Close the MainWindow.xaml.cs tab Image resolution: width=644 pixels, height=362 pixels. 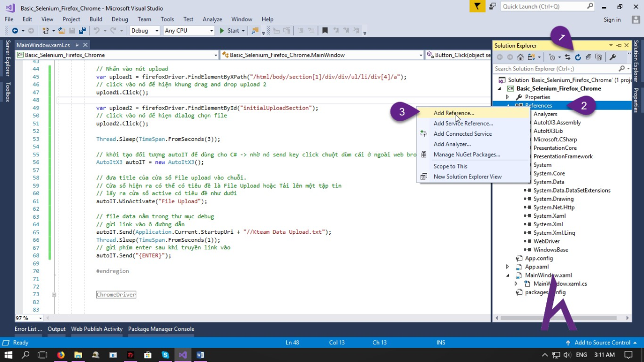point(85,45)
